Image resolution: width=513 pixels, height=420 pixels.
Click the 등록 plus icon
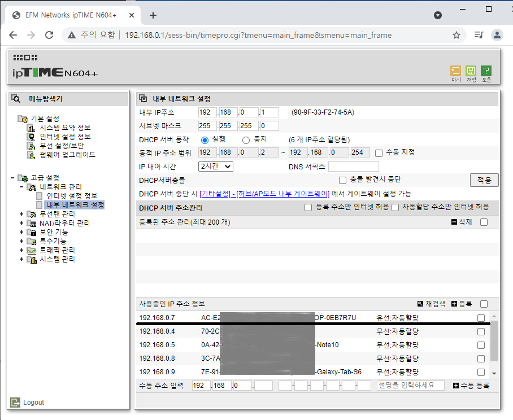[x=454, y=304]
